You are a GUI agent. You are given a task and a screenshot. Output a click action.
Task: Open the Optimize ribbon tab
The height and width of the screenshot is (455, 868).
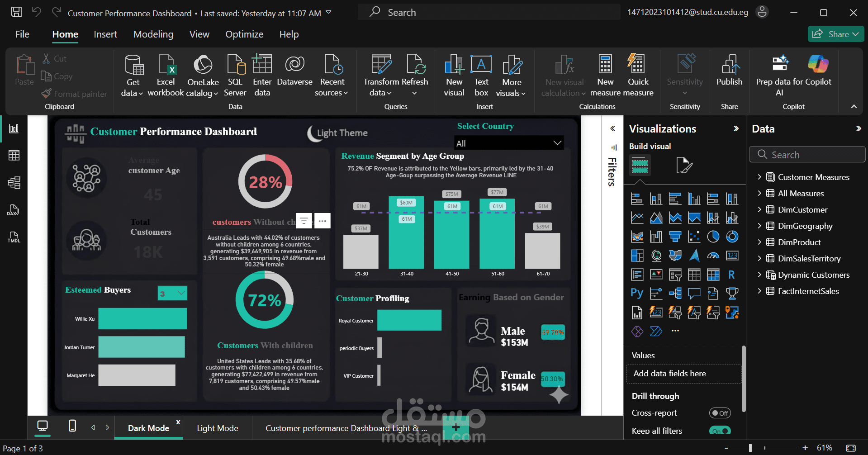pyautogui.click(x=244, y=34)
